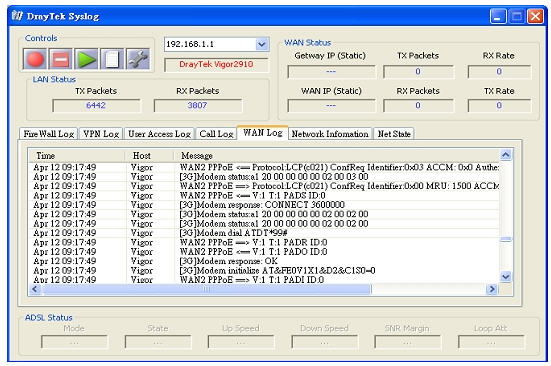Minimize the DrayTek Syslog window
This screenshot has height=366, width=551.
[498, 16]
